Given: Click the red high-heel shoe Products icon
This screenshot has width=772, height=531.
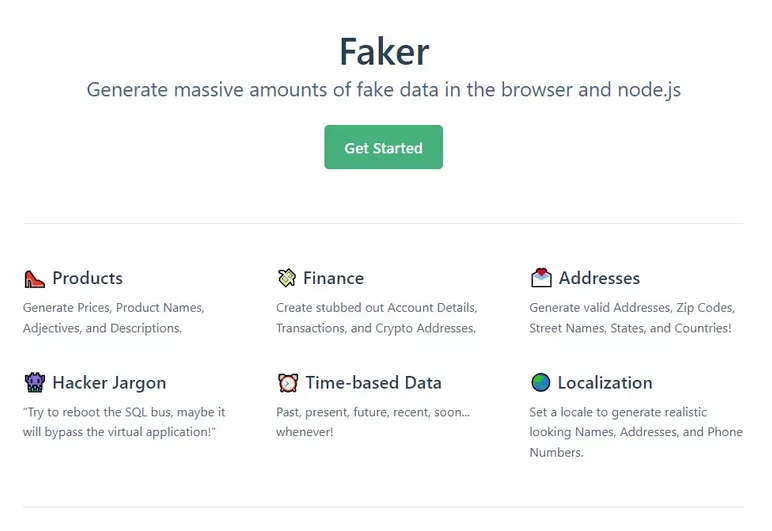Looking at the screenshot, I should pos(34,279).
